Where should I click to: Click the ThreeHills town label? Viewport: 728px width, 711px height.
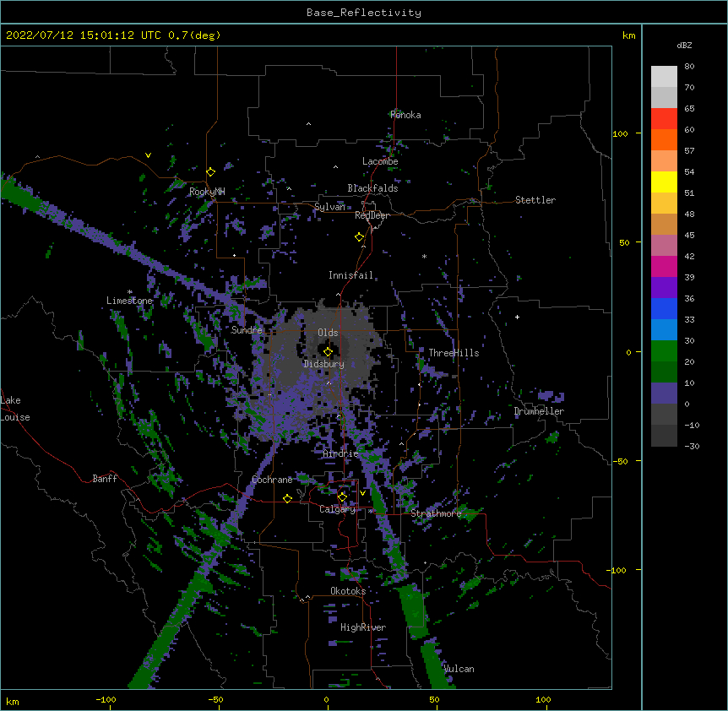[x=454, y=353]
